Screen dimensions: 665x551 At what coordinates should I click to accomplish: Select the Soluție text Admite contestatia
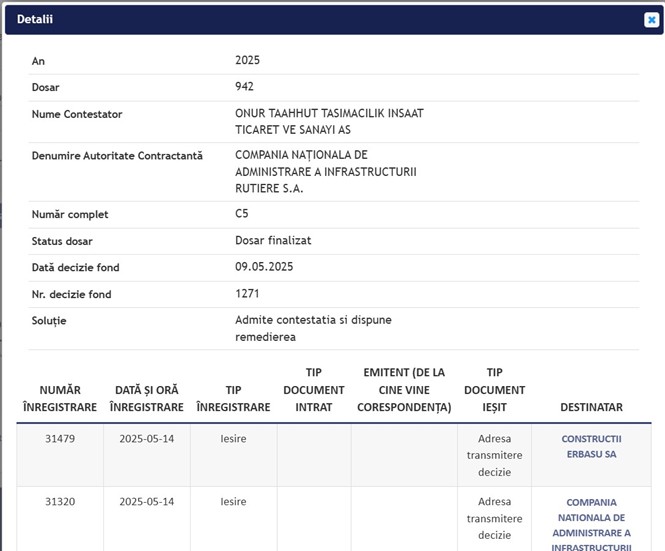[313, 328]
